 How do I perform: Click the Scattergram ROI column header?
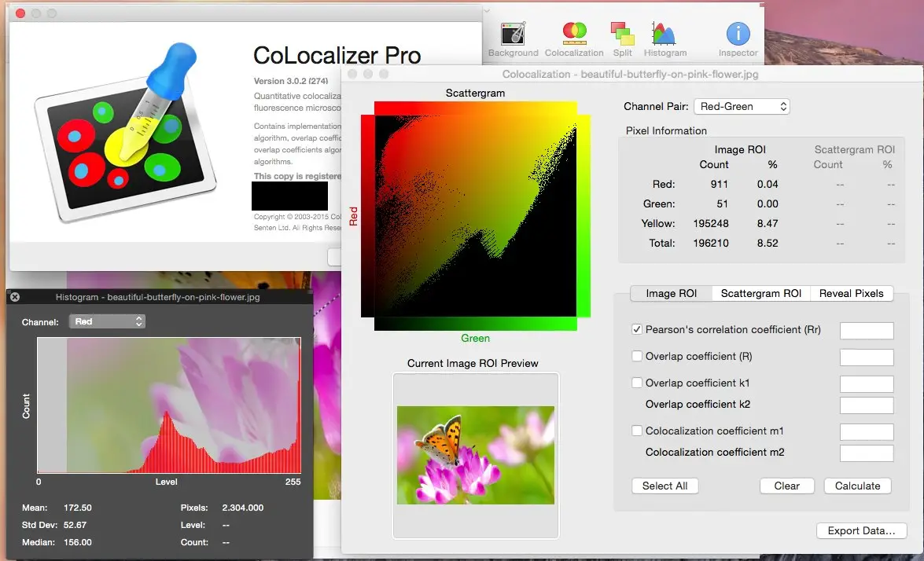click(x=855, y=149)
